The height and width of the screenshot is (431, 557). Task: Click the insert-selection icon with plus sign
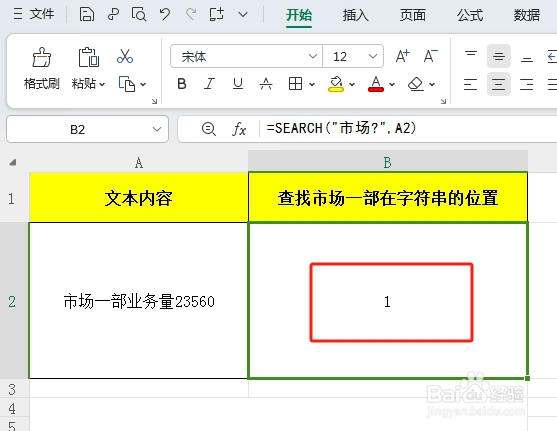pyautogui.click(x=217, y=14)
